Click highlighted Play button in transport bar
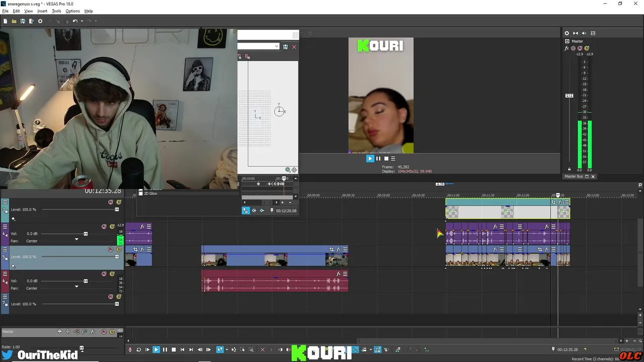The image size is (644, 362). click(x=156, y=349)
